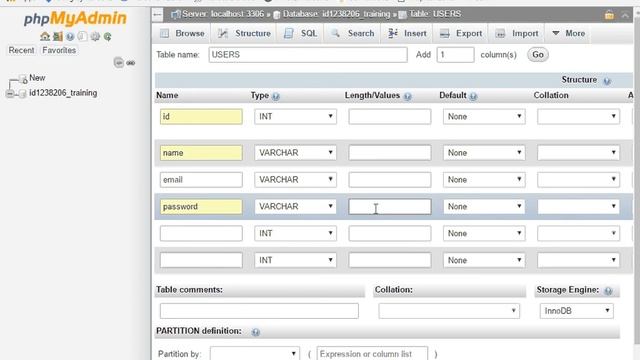The width and height of the screenshot is (640, 360).
Task: Click the Server icon in the breadcrumb
Action: [x=176, y=15]
